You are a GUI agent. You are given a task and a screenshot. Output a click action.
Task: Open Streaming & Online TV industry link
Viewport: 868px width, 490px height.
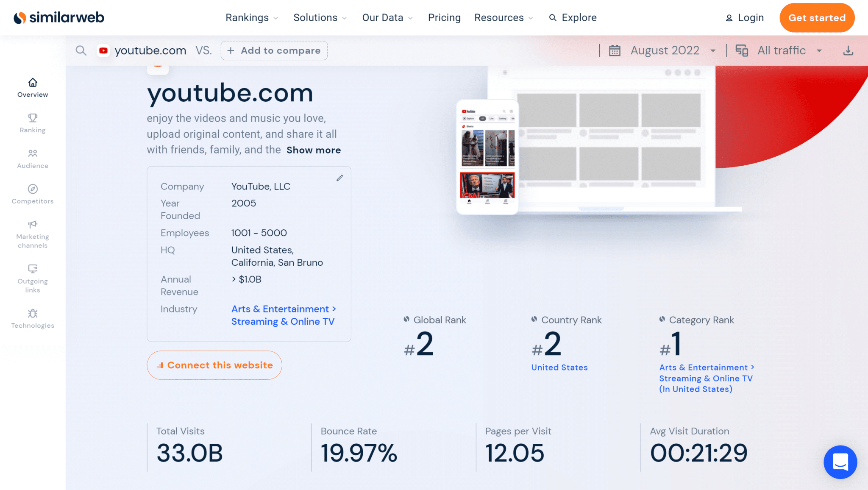click(x=283, y=322)
